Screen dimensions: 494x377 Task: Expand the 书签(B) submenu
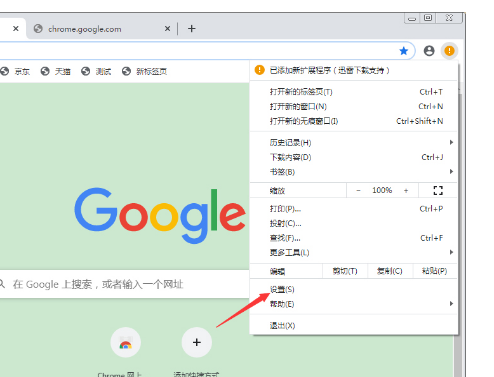[354, 172]
